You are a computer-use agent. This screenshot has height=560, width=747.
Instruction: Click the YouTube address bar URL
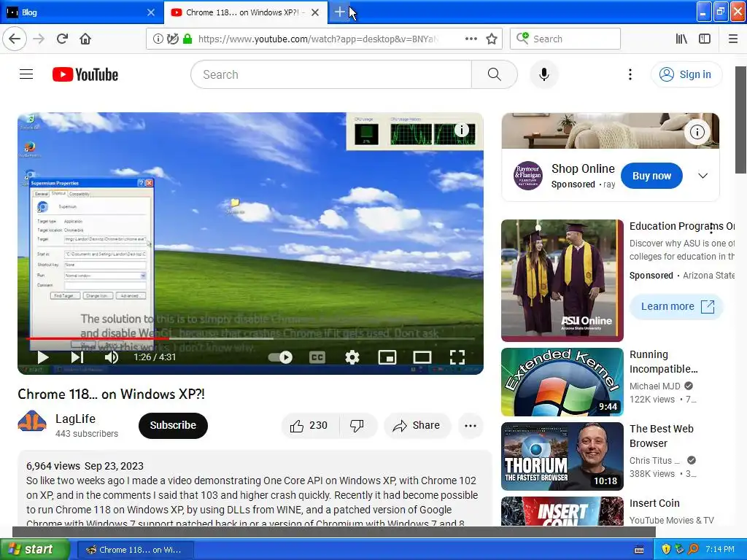(x=318, y=39)
